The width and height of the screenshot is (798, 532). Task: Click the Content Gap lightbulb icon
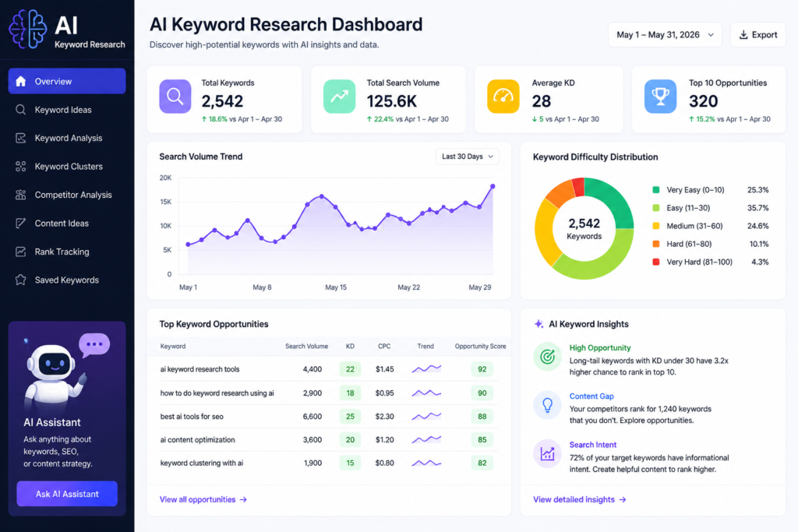[547, 405]
